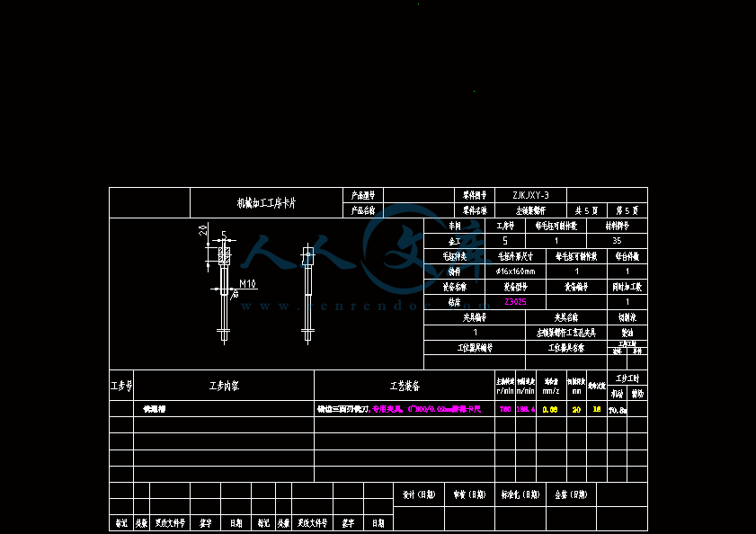Screen dimensions: 756x534
Task: Select the material grade value 35
Action: [x=618, y=241]
